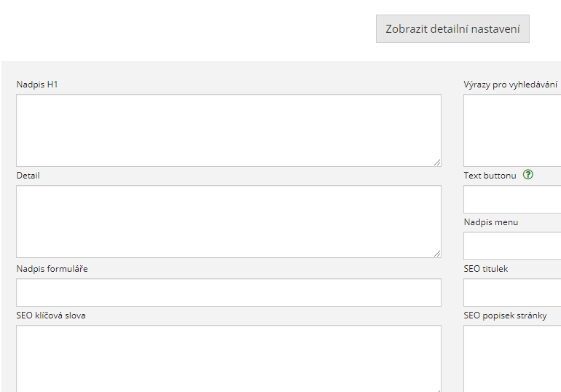The height and width of the screenshot is (392, 561).
Task: Open the help icon beside Text buttonu
Action: (527, 175)
